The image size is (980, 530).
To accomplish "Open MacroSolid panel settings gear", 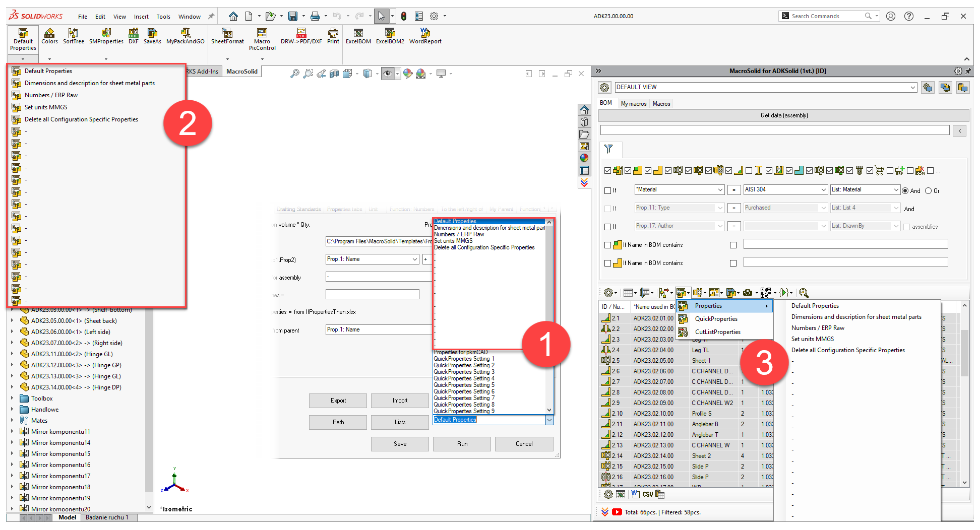I will (x=958, y=71).
